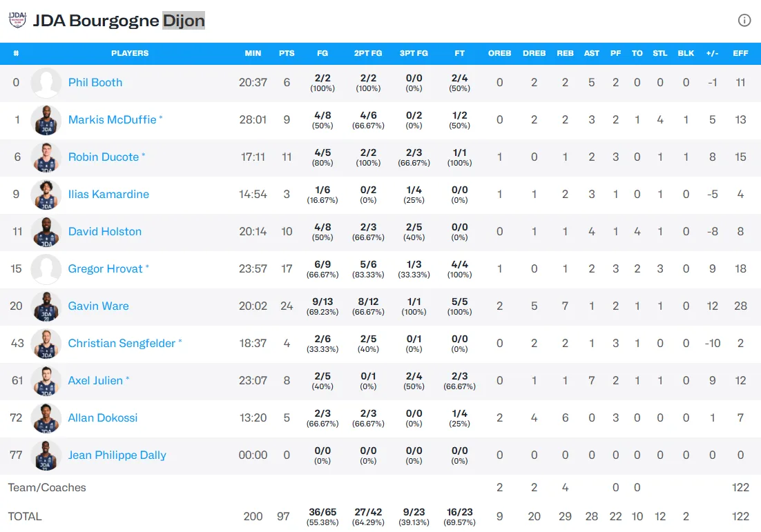The image size is (761, 532).
Task: Click Axel Julien's 2/4 three-point cell
Action: tap(414, 381)
